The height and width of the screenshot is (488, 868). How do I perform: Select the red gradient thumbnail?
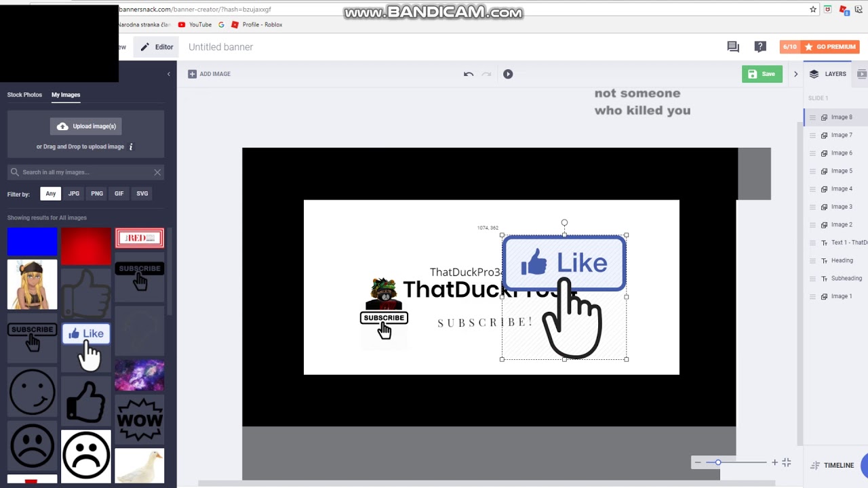[86, 246]
